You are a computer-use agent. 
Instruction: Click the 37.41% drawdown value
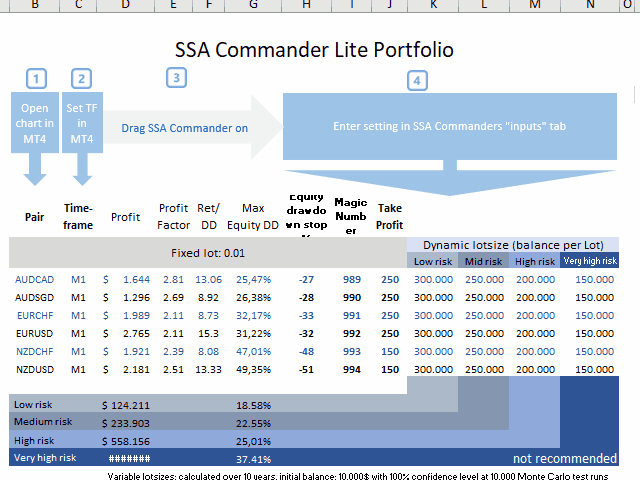point(253,459)
